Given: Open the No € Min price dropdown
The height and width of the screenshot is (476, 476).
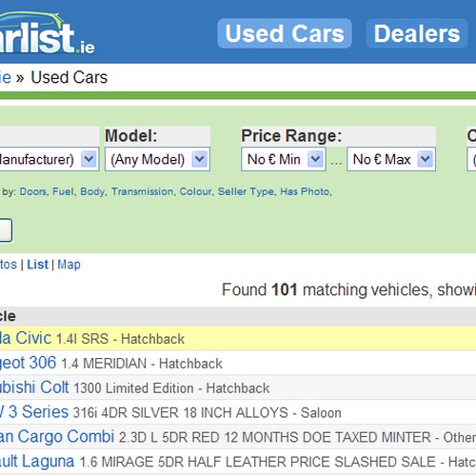Looking at the screenshot, I should (284, 159).
